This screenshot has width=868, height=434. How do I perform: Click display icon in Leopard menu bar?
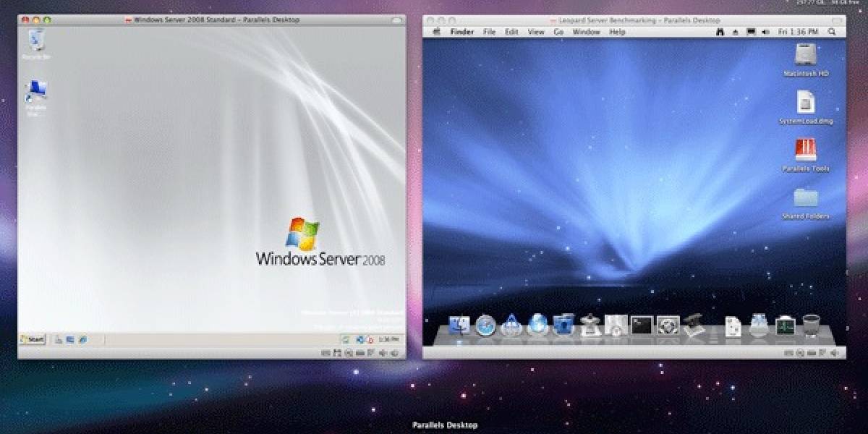tap(751, 32)
